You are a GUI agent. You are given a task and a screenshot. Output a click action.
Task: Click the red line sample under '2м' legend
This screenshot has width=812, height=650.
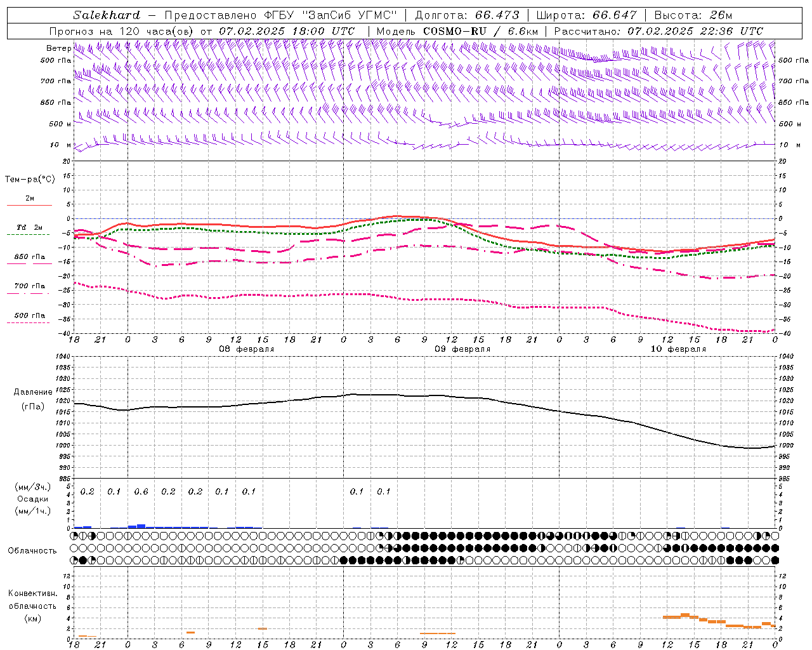click(x=29, y=205)
